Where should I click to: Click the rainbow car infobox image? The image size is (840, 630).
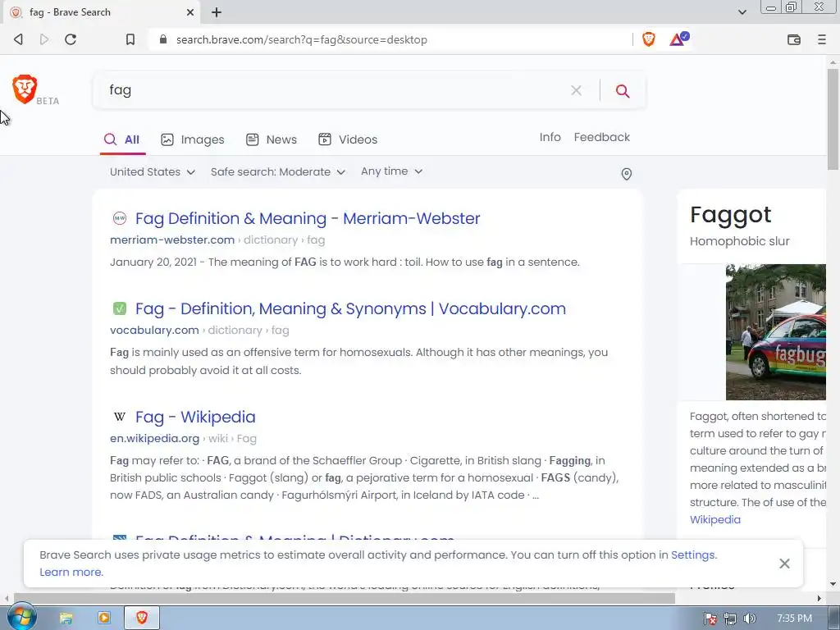pos(776,331)
